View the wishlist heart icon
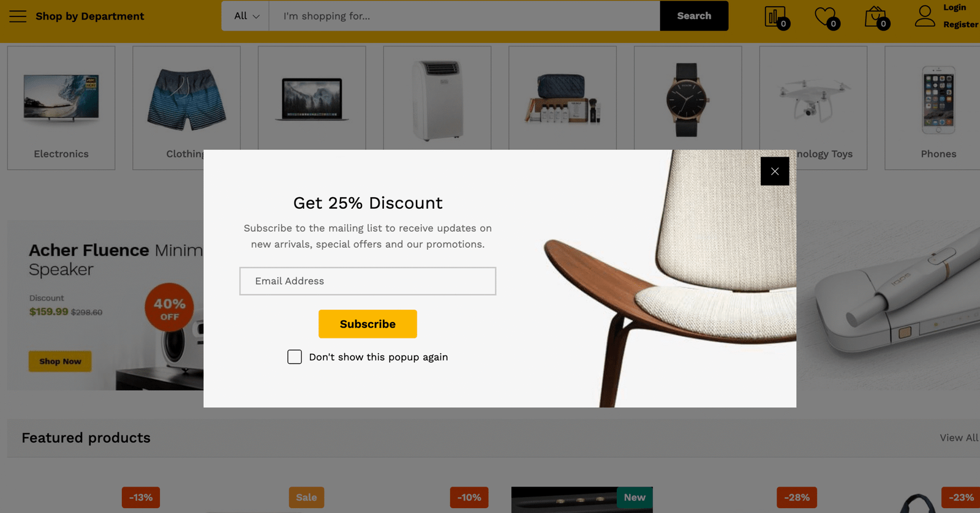 [825, 17]
